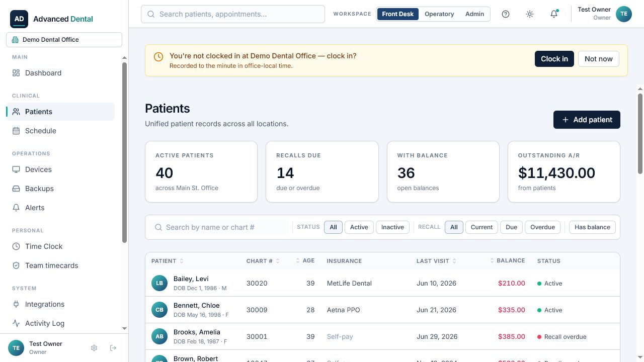Click the Patients people icon in sidebar

tap(16, 112)
